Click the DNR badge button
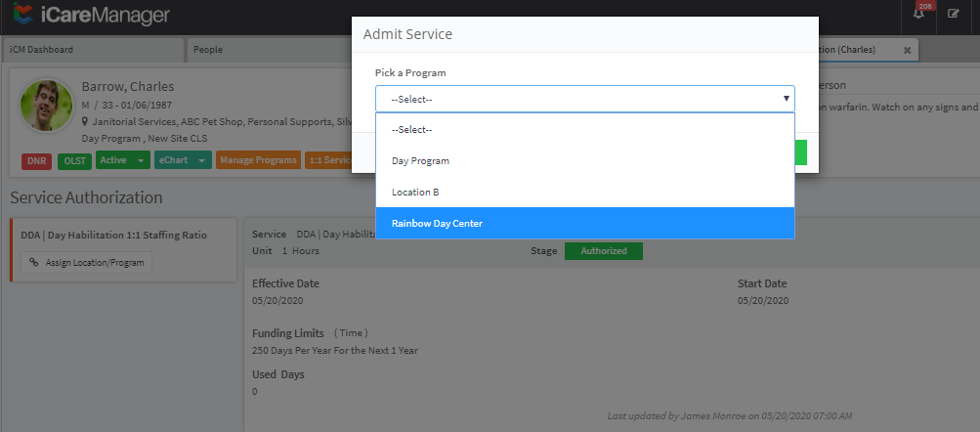Viewport: 980px width, 432px height. (37, 161)
